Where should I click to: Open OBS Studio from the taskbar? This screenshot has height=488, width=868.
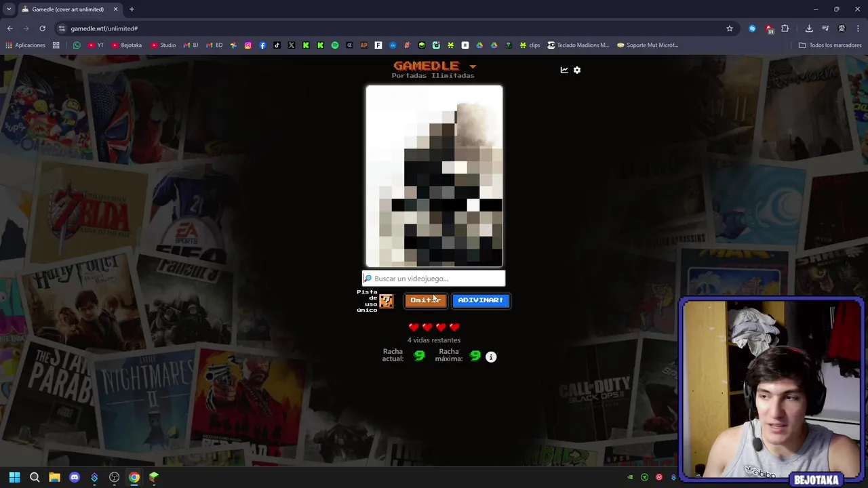(x=114, y=477)
